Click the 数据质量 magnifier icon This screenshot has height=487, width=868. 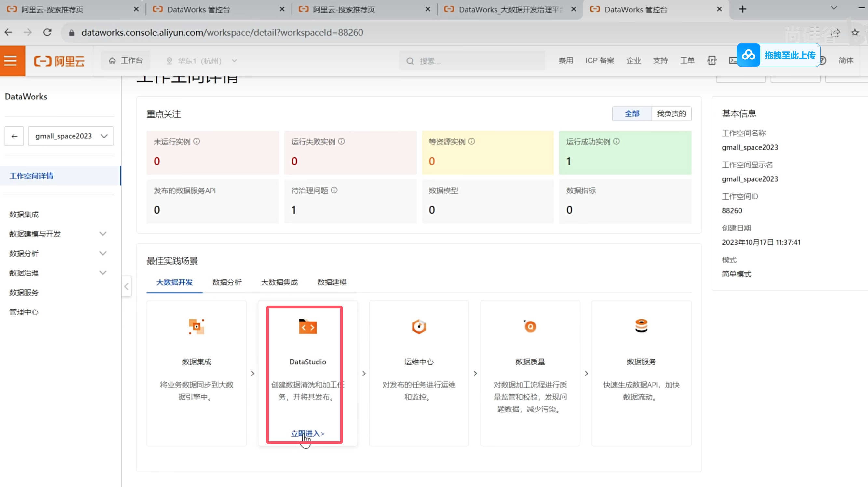point(530,326)
